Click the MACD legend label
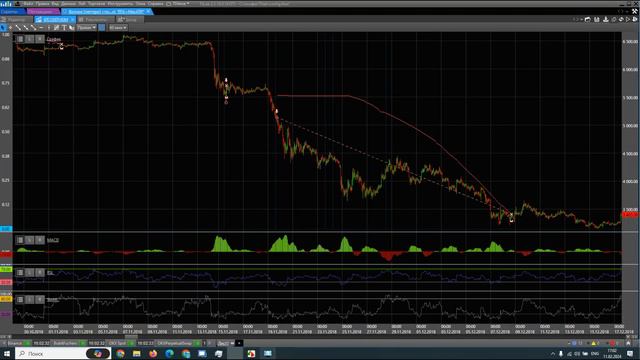Viewport: 640px width, 360px height. (53, 240)
